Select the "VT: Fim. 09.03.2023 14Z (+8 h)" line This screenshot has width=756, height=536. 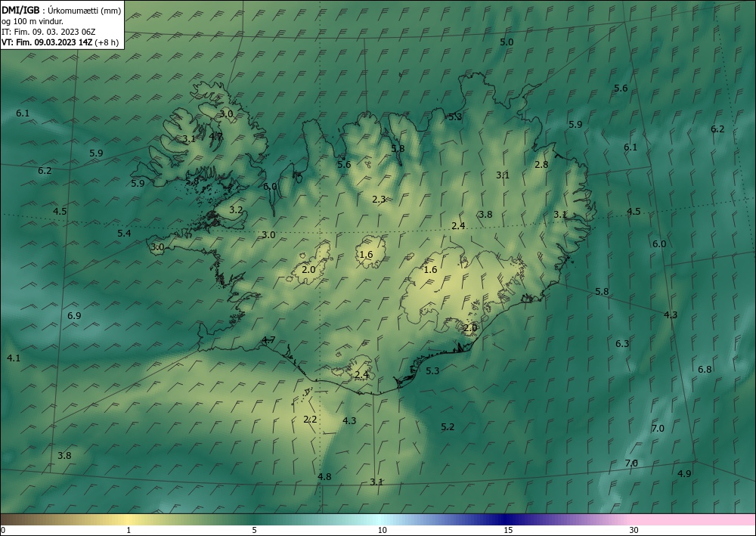coord(60,42)
